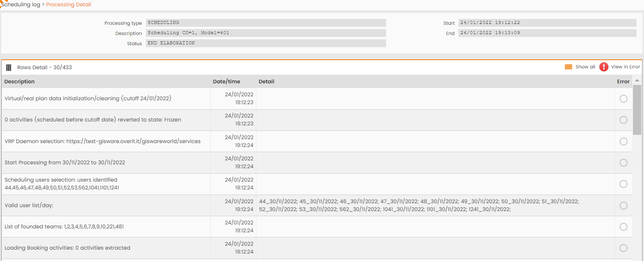Click the scroll up arrow of the table scrollbar
644x261 pixels.
[637, 80]
